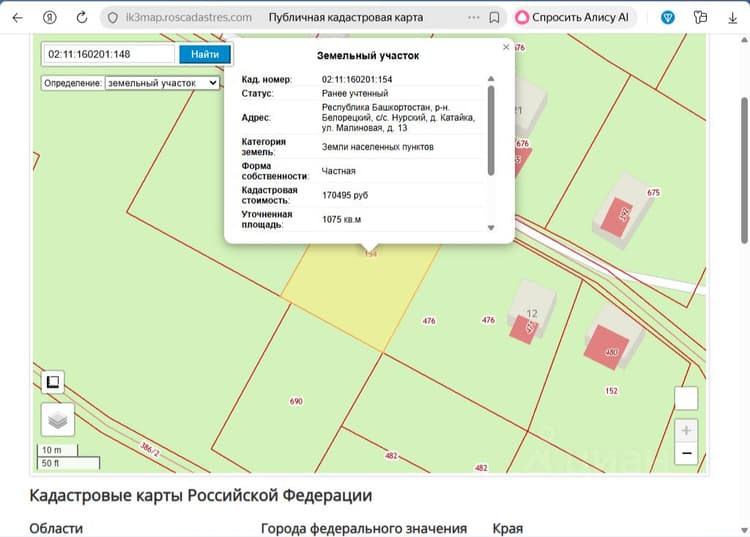
Task: Open the Yandex home icon
Action: [x=50, y=18]
